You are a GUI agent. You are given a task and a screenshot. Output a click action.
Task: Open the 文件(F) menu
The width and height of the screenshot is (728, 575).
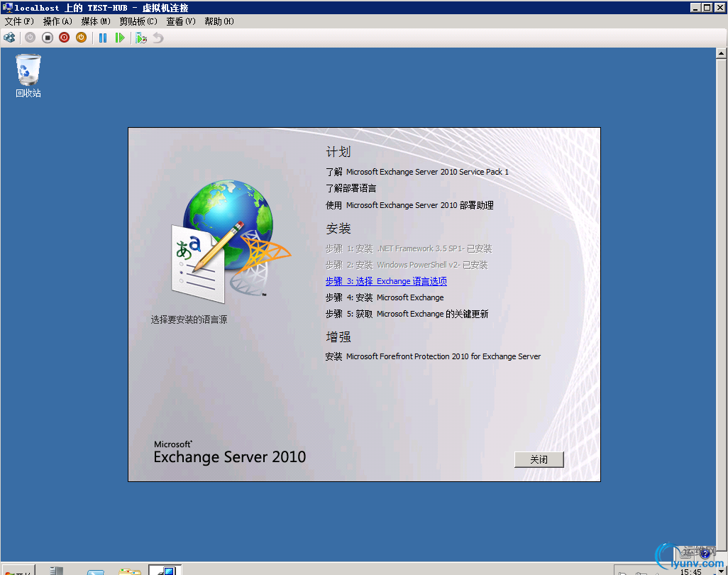[x=19, y=21]
